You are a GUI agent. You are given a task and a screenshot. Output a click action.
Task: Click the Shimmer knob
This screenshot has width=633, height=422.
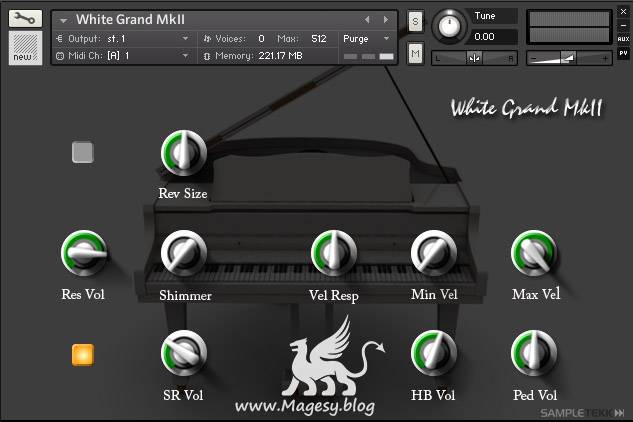coord(184,253)
